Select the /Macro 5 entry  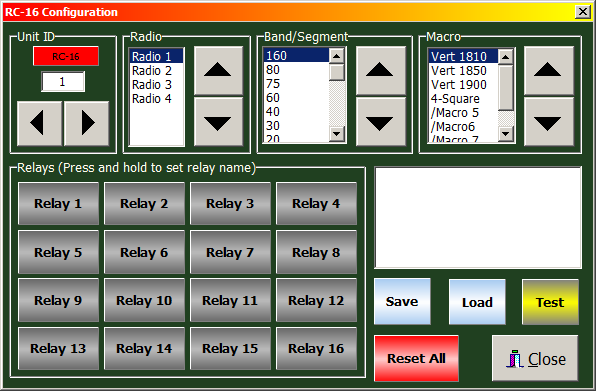pos(463,112)
